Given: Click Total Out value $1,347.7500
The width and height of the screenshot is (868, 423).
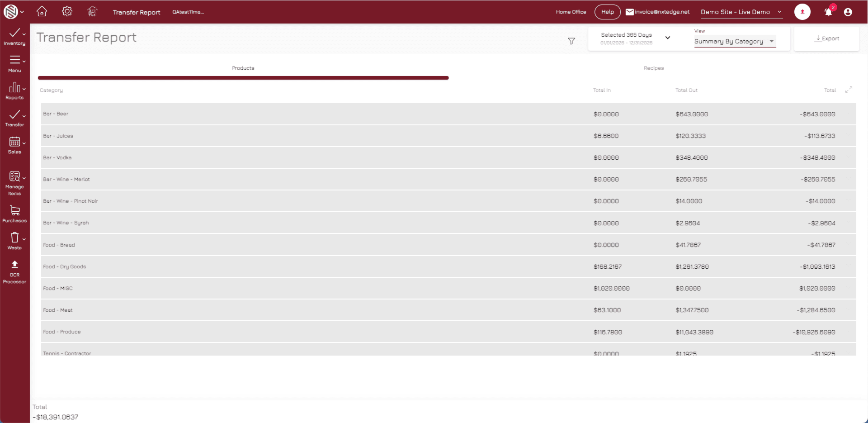Looking at the screenshot, I should (692, 310).
